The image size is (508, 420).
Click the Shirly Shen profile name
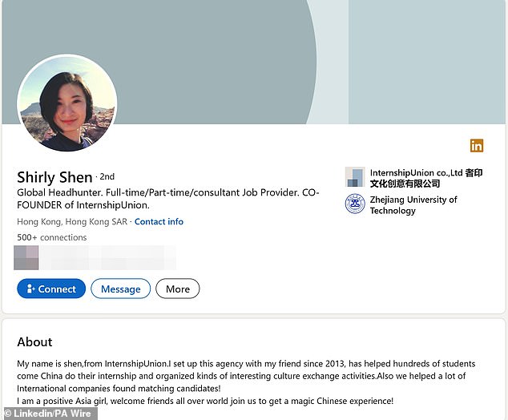click(x=54, y=177)
